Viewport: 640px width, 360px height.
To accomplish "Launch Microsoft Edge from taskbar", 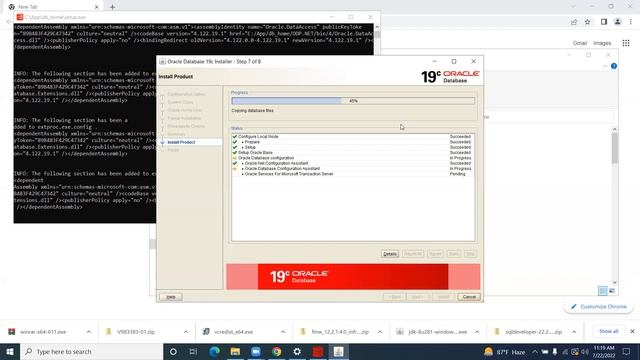I will click(x=214, y=351).
